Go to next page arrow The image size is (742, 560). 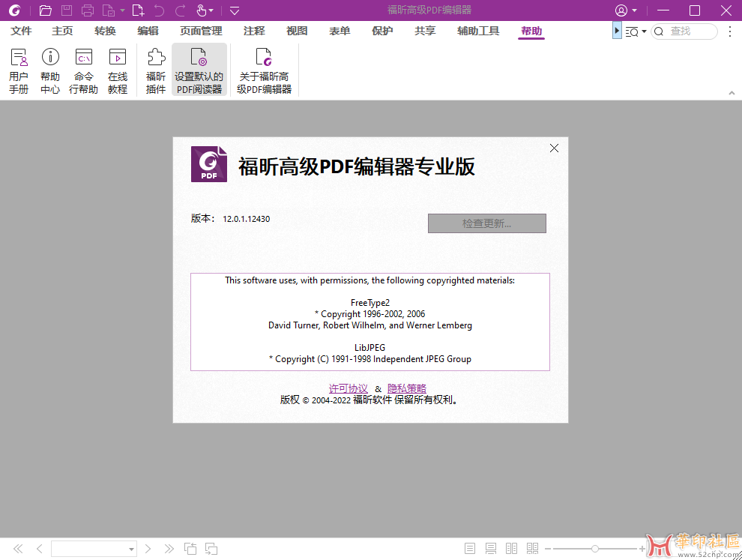tap(148, 549)
